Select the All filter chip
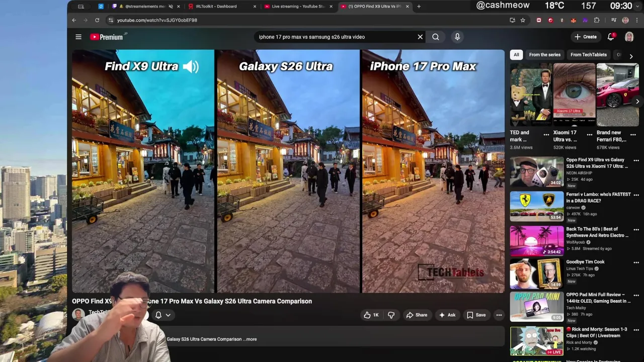Screen dimensions: 644x362 (x=516, y=55)
